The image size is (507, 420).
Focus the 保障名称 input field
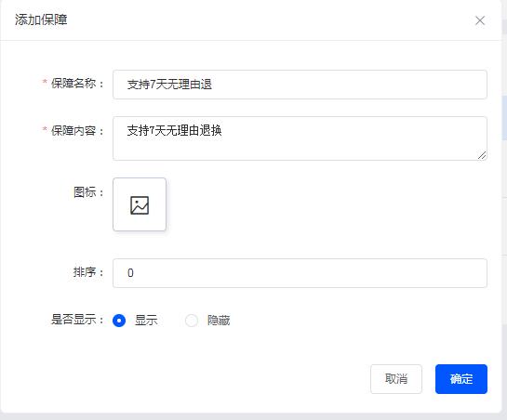(300, 85)
